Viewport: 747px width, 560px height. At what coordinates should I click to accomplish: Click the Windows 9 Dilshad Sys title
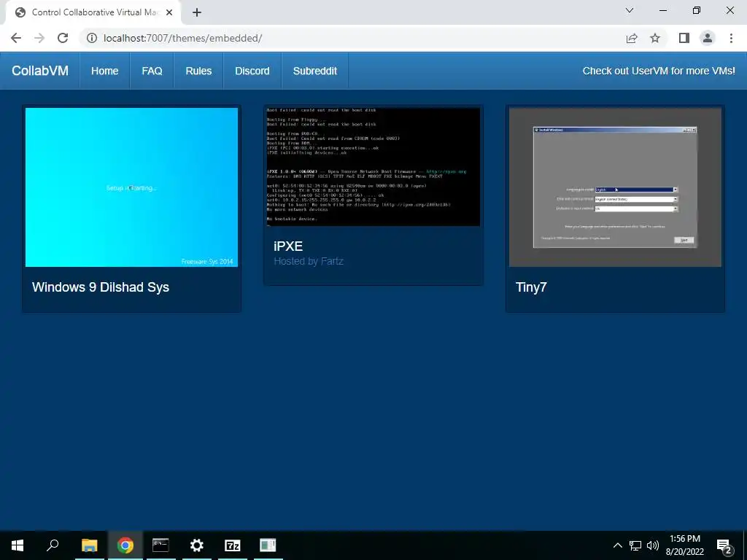pos(101,287)
